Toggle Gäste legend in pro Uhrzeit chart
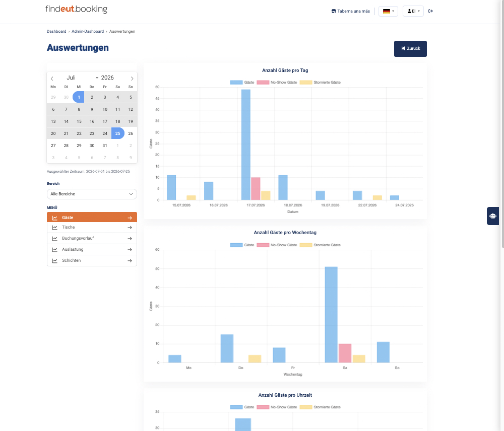The width and height of the screenshot is (504, 431). pos(242,407)
